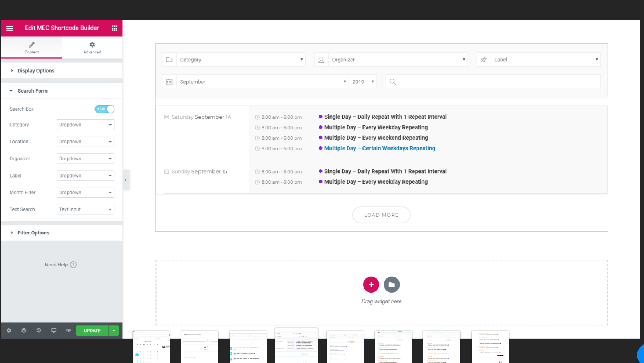Click the search magnifier in the events form
The height and width of the screenshot is (363, 644).
click(393, 82)
